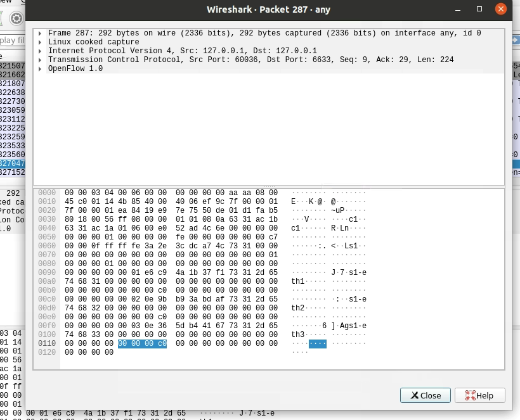This screenshot has height=420, width=520.
Task: Select packet row 321507 in main window
Action: click(x=13, y=66)
